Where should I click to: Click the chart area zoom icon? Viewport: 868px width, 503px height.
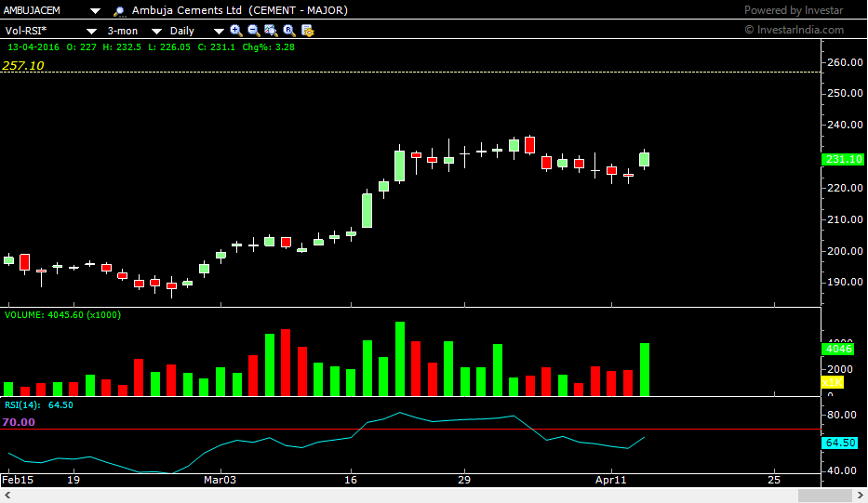271,31
